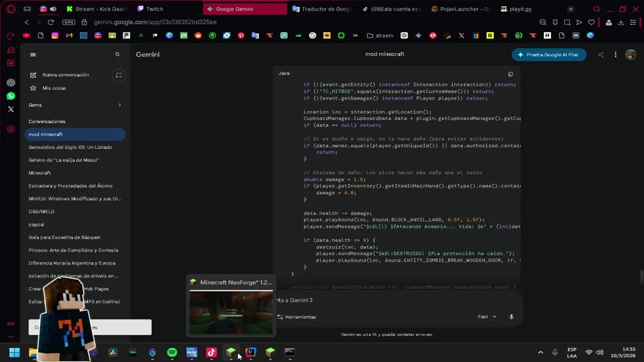Open TikTok app from the taskbar
The image size is (644, 362).
211,352
